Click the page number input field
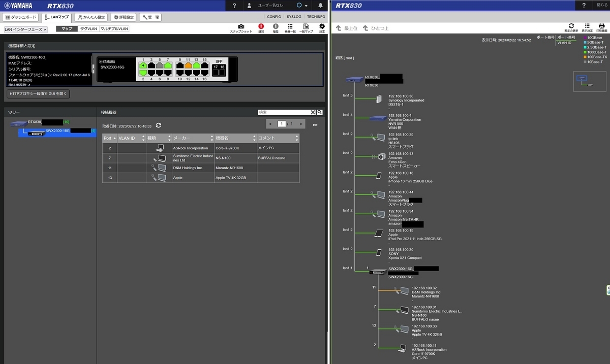The width and height of the screenshot is (610, 364). point(281,124)
